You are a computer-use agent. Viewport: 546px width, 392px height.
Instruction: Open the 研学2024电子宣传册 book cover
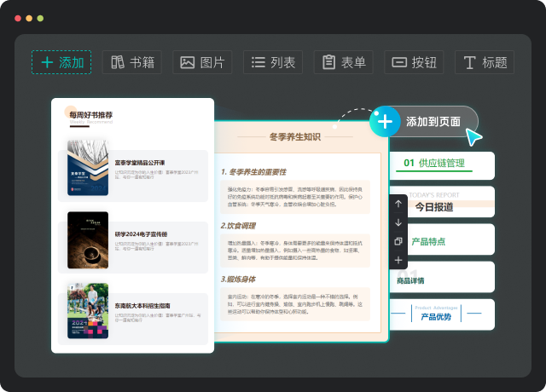[x=88, y=239]
